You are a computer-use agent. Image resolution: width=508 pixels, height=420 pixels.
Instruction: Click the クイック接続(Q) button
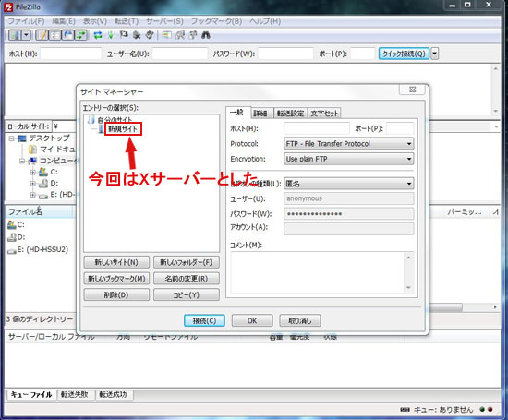(x=404, y=54)
